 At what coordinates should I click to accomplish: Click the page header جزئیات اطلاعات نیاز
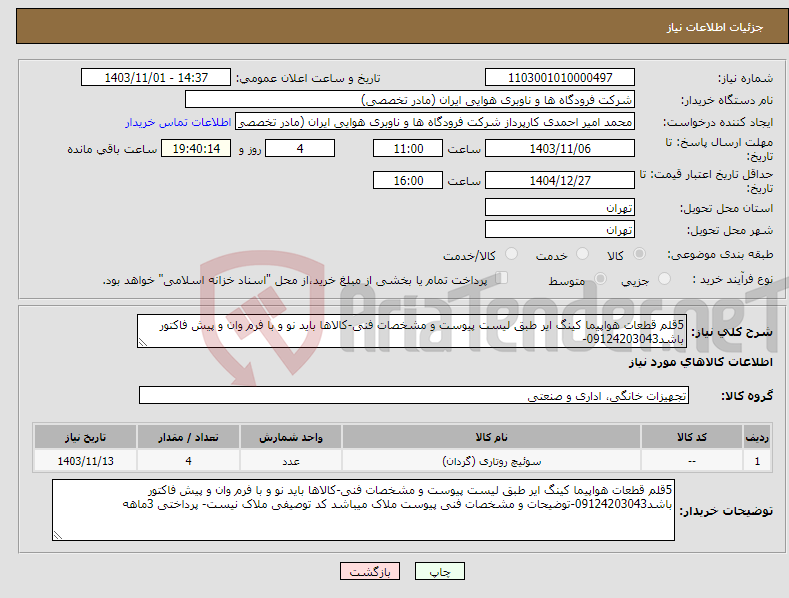715,27
